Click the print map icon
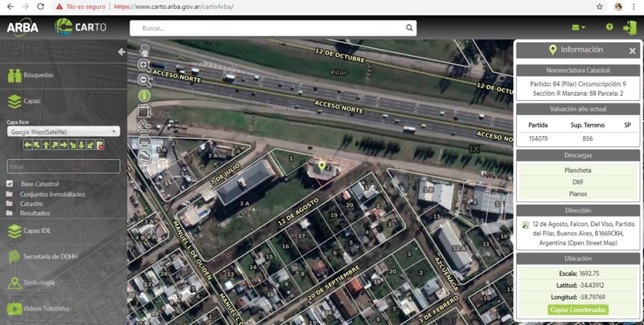Viewport: 644px width, 325px height. (x=144, y=140)
